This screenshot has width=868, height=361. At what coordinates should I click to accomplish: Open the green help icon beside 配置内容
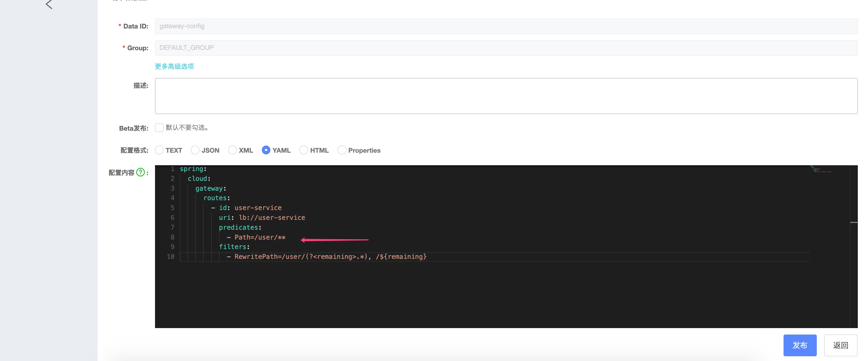click(140, 172)
